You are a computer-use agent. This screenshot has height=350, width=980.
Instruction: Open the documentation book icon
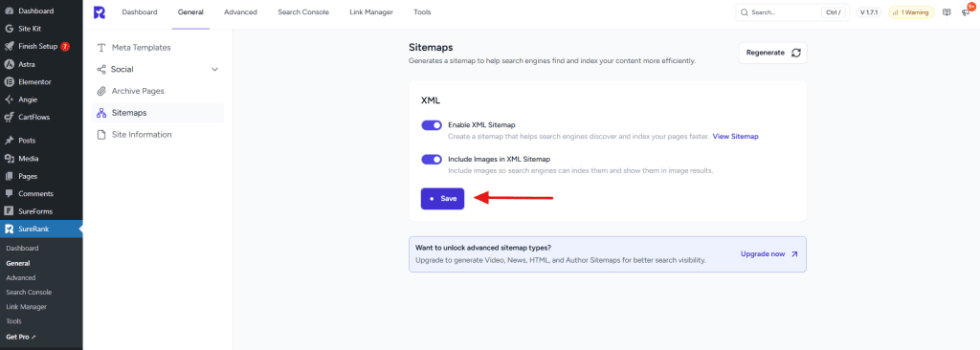tap(947, 12)
